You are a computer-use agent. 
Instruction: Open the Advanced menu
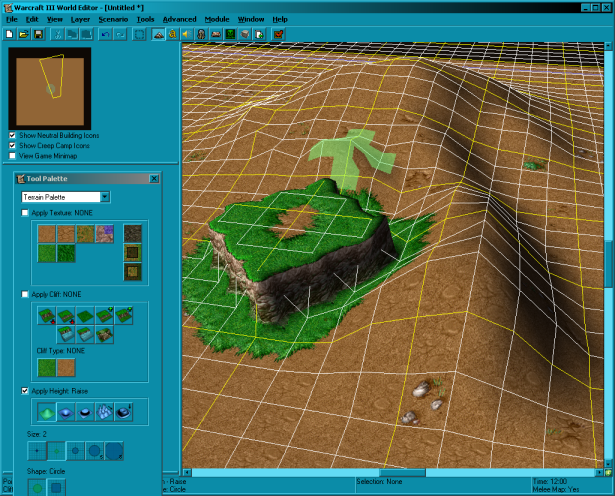[x=179, y=19]
